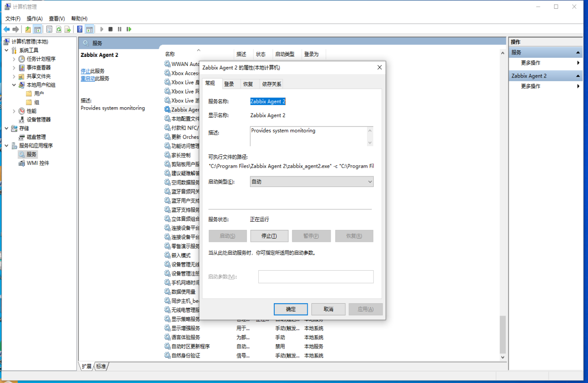Image resolution: width=588 pixels, height=383 pixels.
Task: Switch to the 依存关系 tab
Action: (x=272, y=84)
